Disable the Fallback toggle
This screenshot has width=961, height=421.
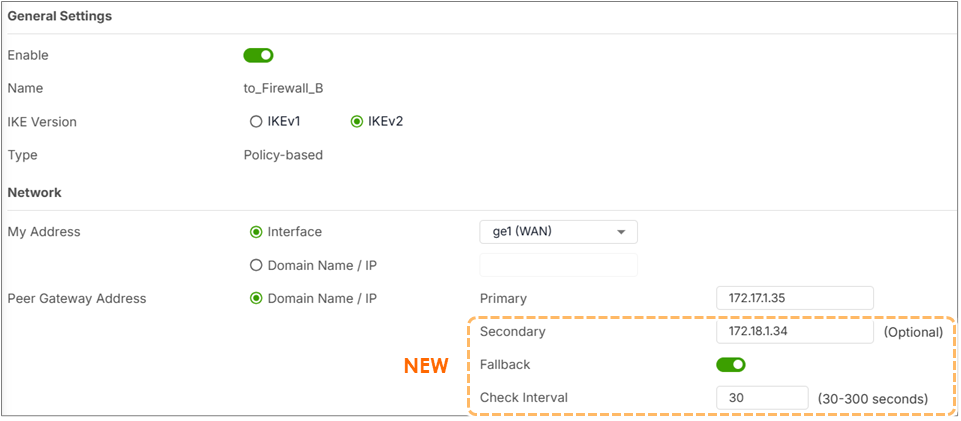click(731, 365)
